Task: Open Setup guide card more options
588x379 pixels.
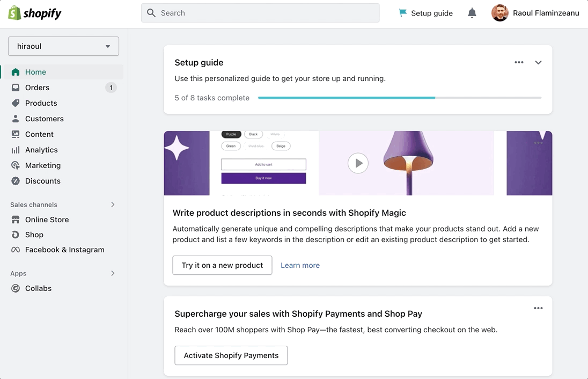Action: (519, 62)
